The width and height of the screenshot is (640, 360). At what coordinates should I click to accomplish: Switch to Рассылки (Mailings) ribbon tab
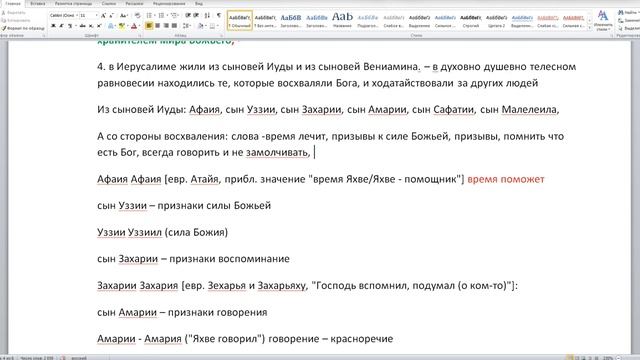click(134, 4)
